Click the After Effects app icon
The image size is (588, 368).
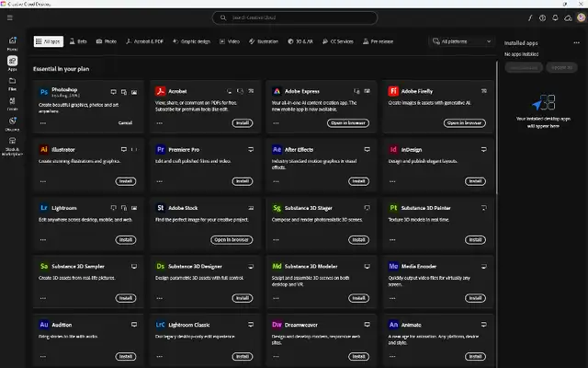click(x=277, y=149)
